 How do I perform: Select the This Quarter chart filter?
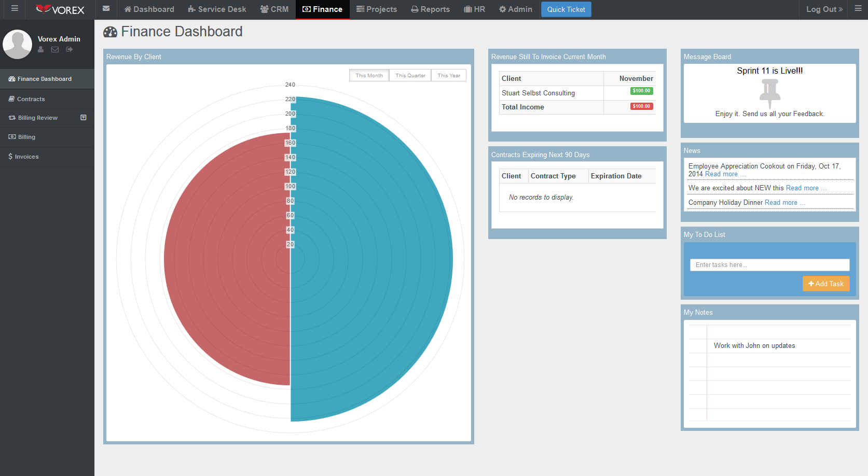(410, 76)
